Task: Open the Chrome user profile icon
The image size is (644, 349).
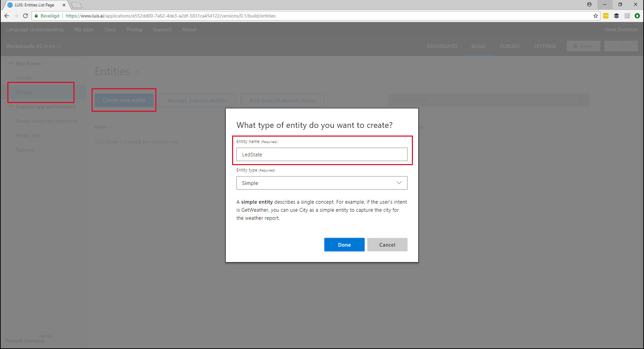Action: click(x=589, y=4)
